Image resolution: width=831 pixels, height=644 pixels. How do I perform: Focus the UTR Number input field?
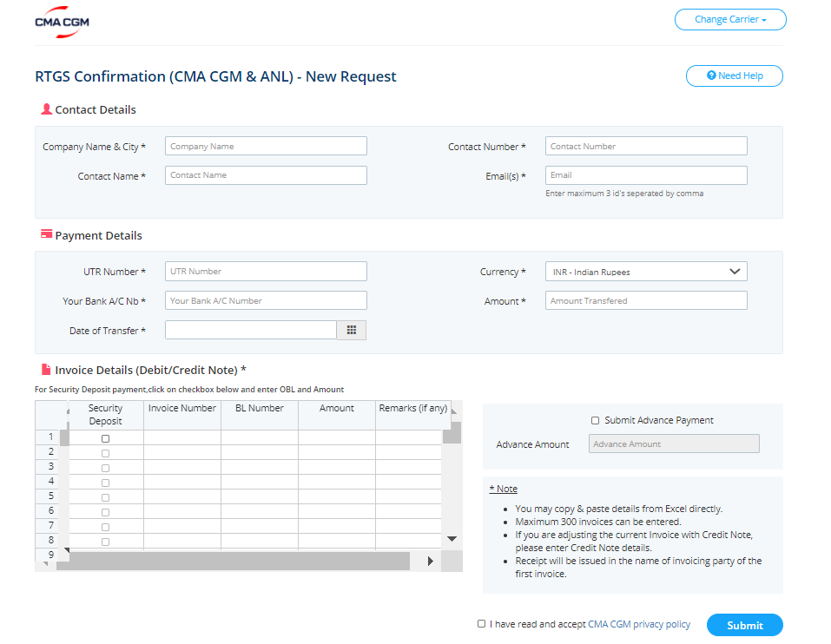[x=266, y=272]
